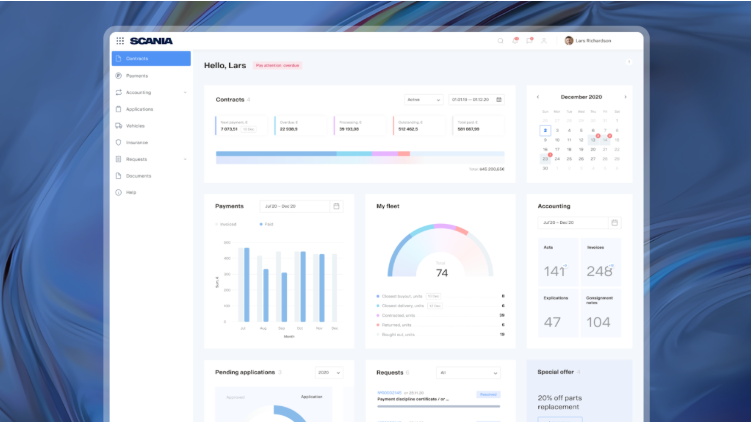
Task: Select December 8 in the calendar
Action: (618, 130)
